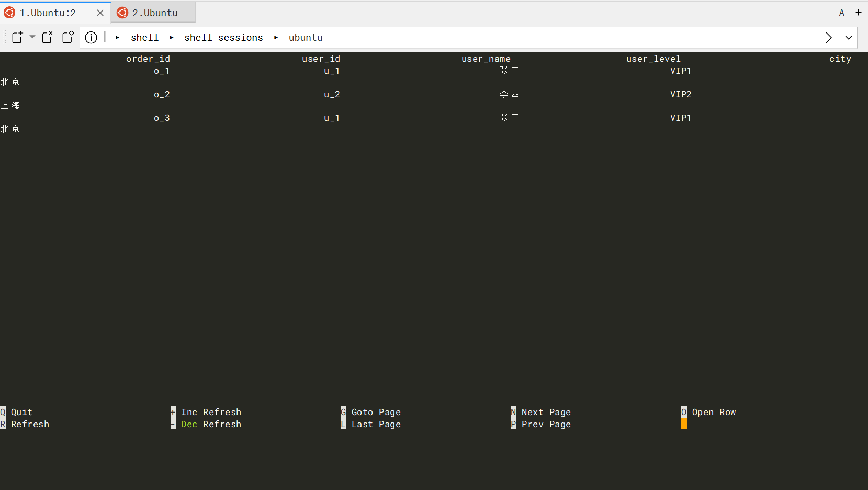
Task: Click the city column header
Action: click(840, 59)
